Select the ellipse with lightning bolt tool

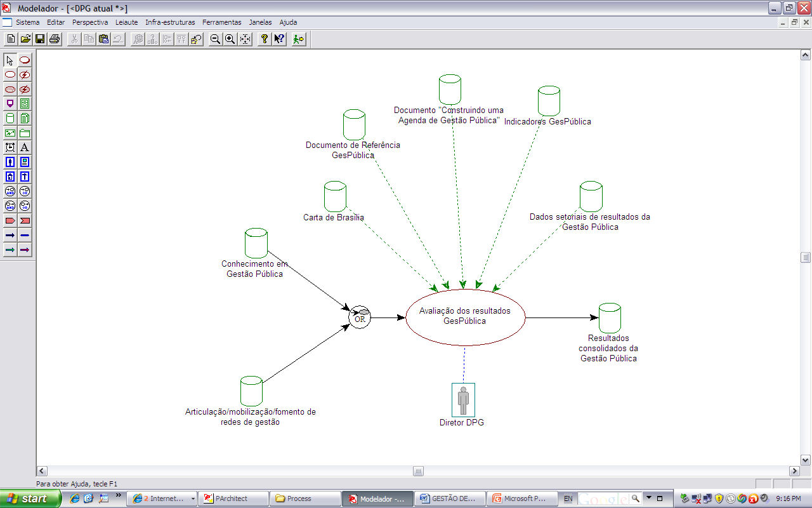point(25,75)
